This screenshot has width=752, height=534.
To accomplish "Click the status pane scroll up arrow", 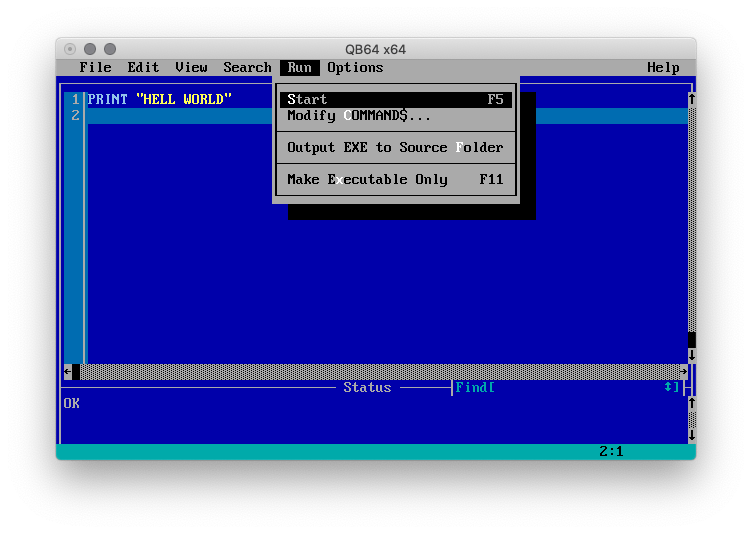I will pyautogui.click(x=691, y=403).
